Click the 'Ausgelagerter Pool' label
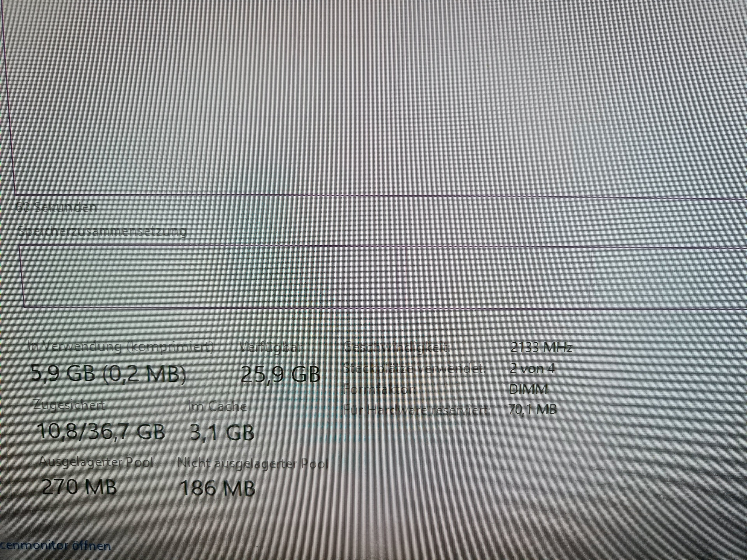Viewport: 747px width, 560px height. (96, 462)
